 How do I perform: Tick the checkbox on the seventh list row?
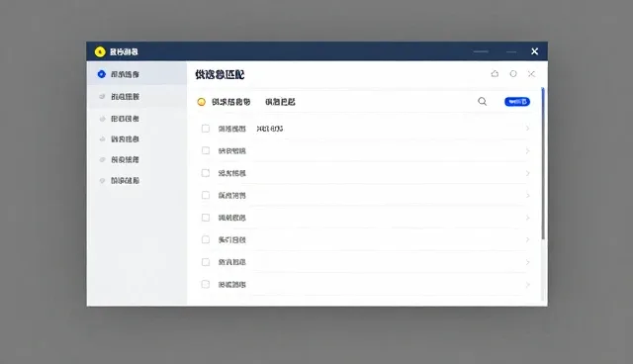tap(206, 262)
